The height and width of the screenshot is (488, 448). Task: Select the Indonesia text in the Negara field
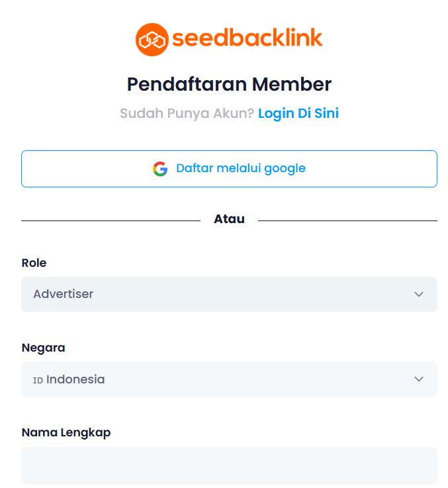point(75,379)
